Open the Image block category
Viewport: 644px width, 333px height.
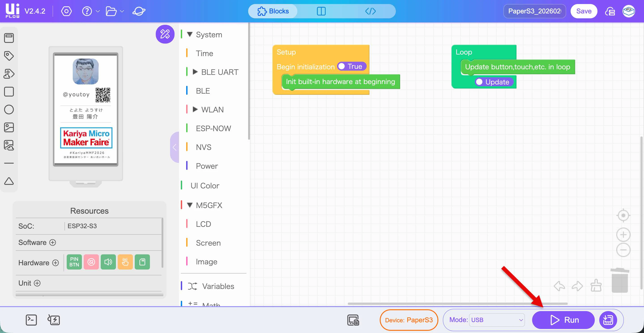pyautogui.click(x=207, y=262)
